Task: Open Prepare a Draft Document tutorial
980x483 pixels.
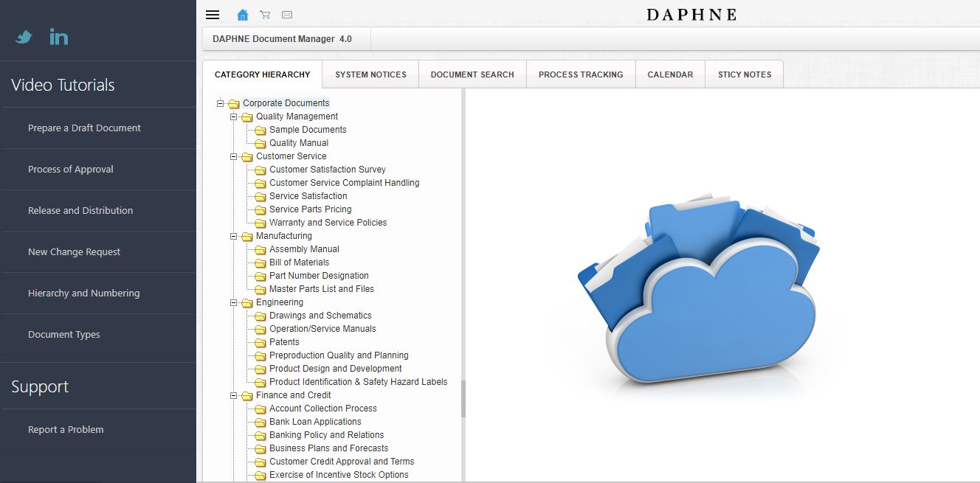Action: point(84,128)
